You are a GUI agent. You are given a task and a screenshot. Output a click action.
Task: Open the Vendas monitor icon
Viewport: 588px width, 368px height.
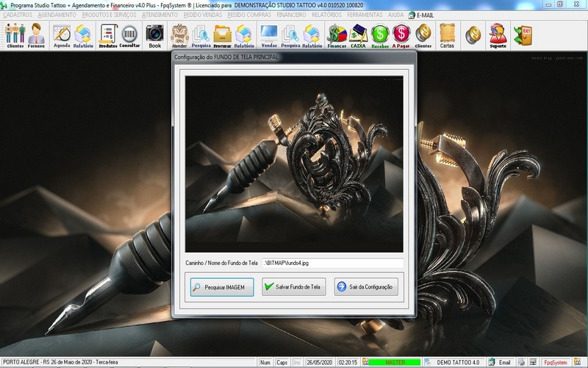(269, 35)
